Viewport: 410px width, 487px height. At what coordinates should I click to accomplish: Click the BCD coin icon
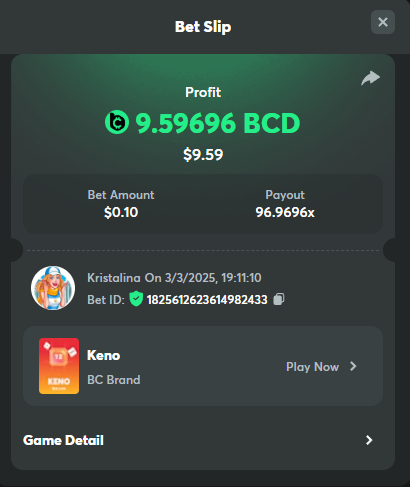click(x=117, y=122)
